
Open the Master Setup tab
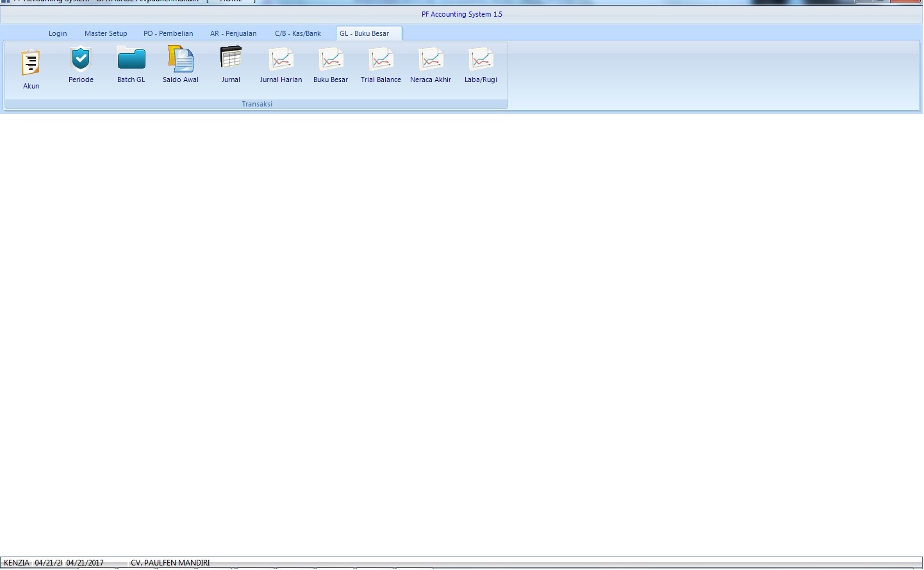coord(106,33)
